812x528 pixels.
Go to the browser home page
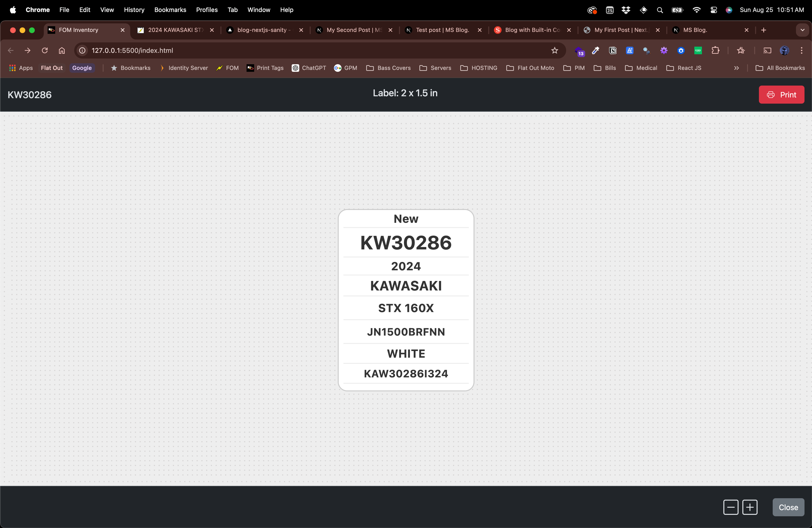(x=62, y=51)
